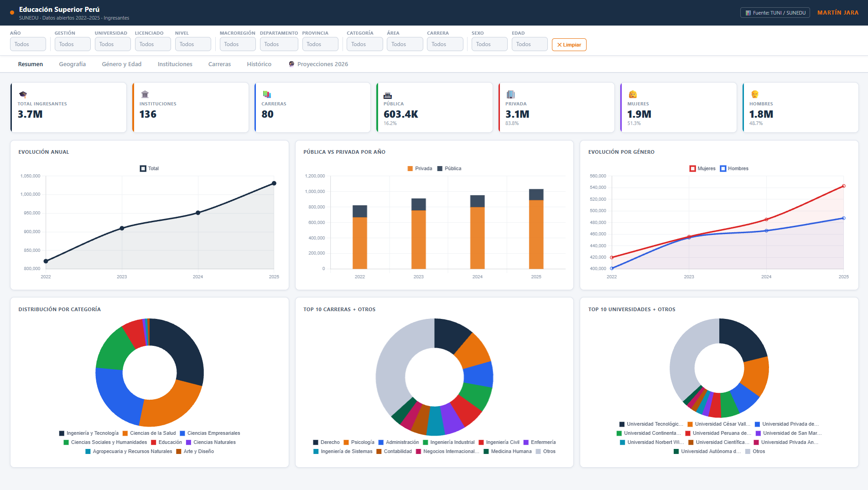Toggle the Mujeres series in gender chart legend
The image size is (868, 490).
pyautogui.click(x=702, y=168)
